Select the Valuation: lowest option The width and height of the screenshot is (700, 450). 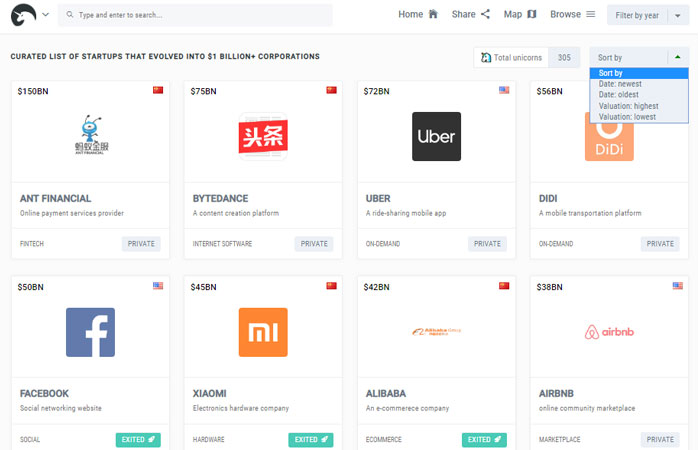point(627,117)
